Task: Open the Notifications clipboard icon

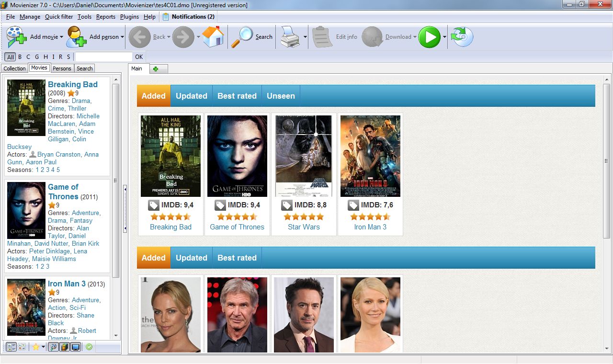Action: click(166, 17)
